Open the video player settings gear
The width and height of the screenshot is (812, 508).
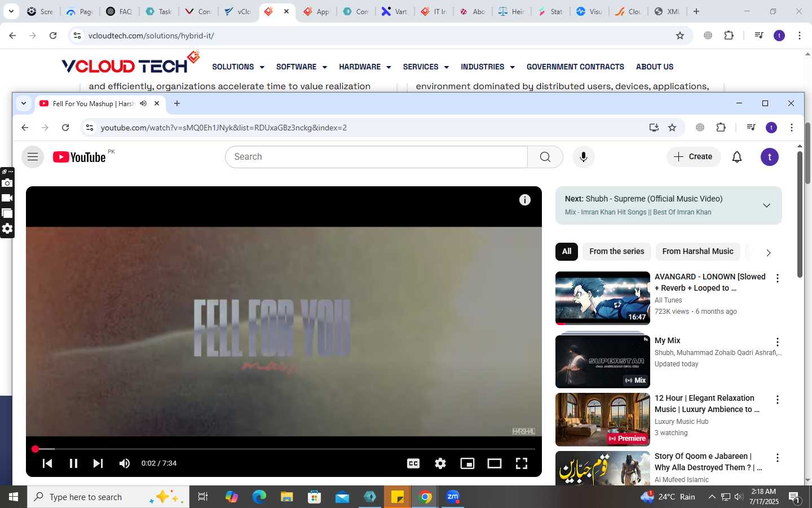click(440, 463)
